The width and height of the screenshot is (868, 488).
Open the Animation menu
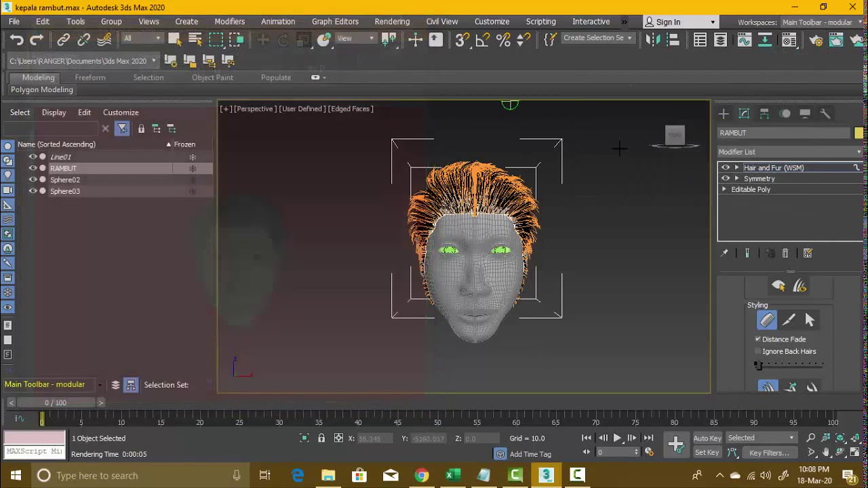[x=278, y=22]
